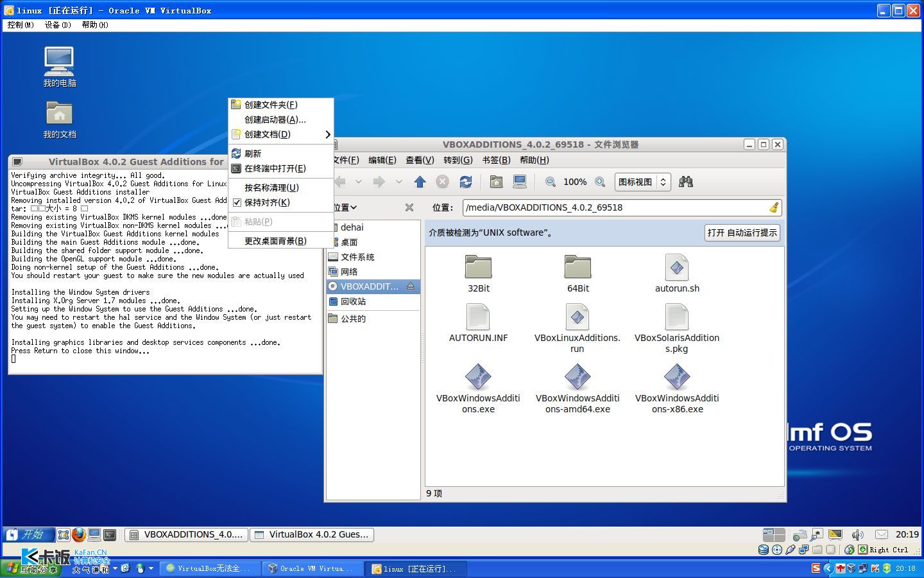Launch Firefox from the guest panel
The height and width of the screenshot is (578, 924).
[78, 534]
